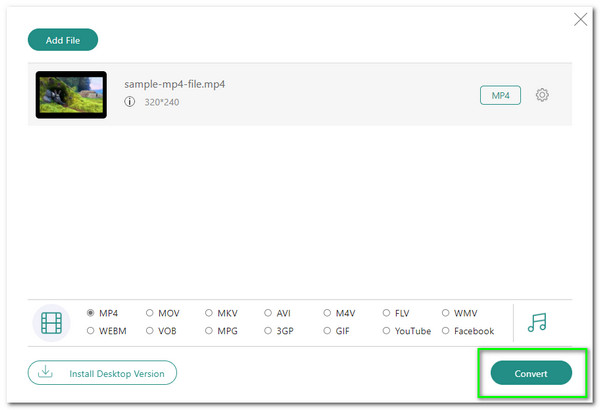
Task: Select M4V radio button
Action: coord(327,313)
